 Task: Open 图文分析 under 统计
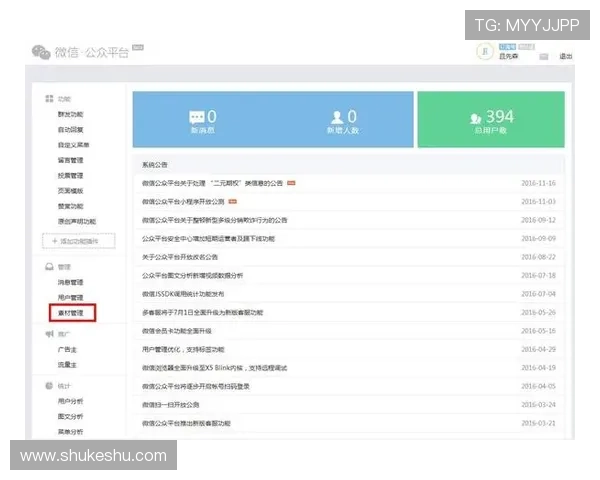pyautogui.click(x=70, y=416)
